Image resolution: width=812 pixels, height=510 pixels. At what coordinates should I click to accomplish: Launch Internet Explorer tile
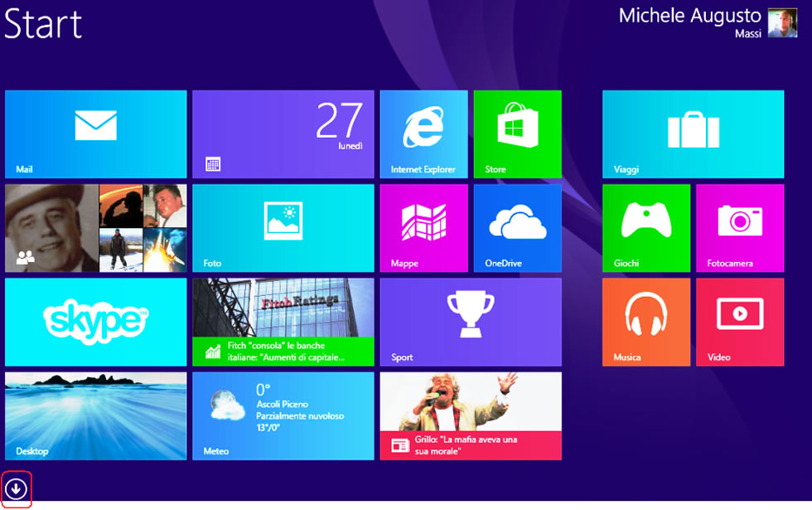(423, 134)
